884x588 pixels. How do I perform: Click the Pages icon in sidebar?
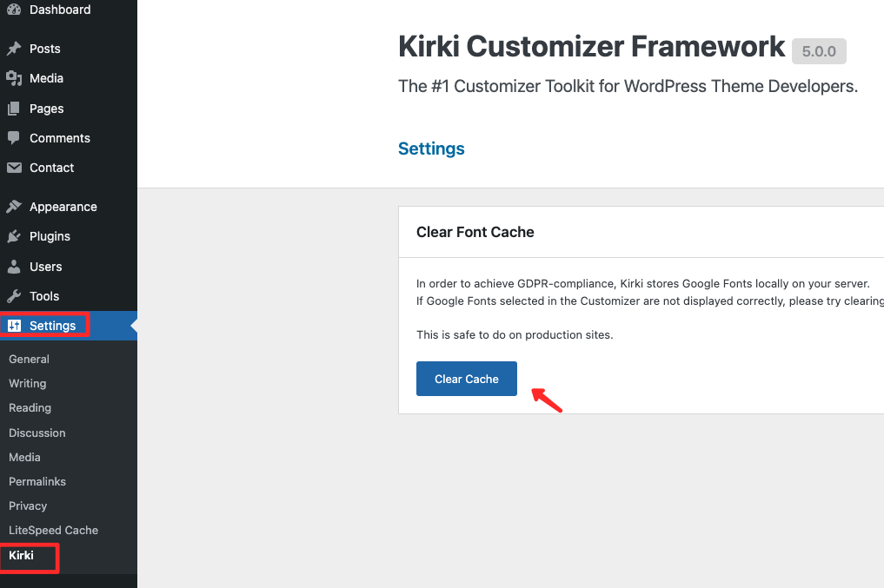[x=14, y=109]
